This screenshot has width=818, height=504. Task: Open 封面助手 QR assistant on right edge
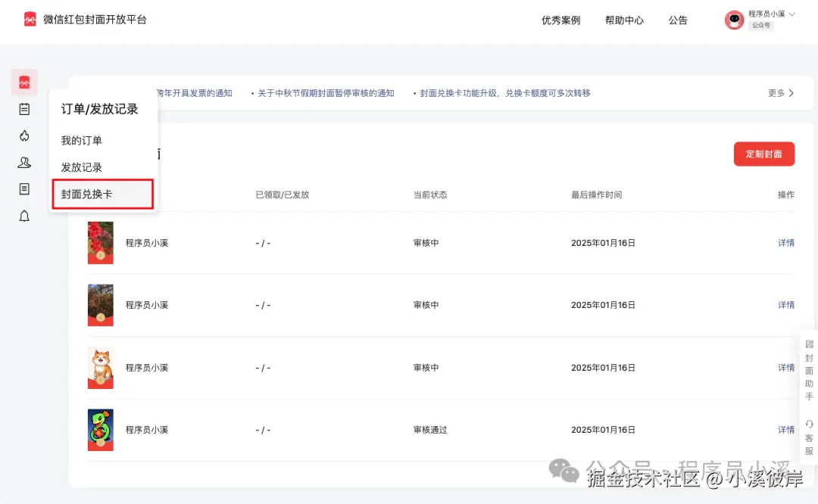(x=808, y=370)
